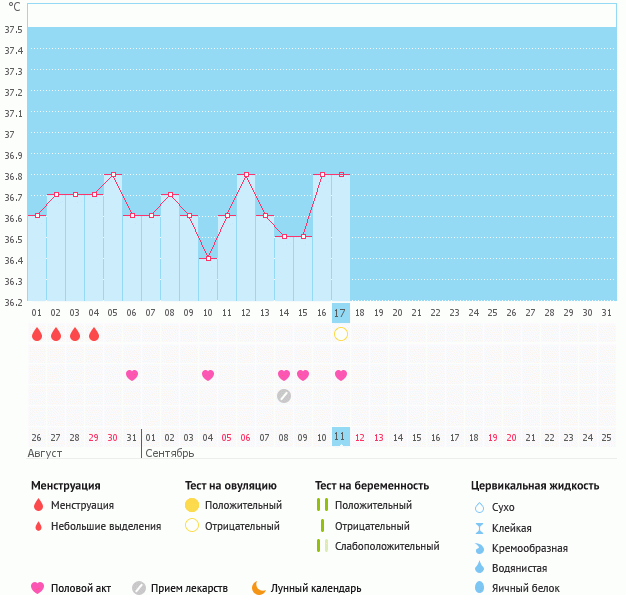Image resolution: width=626 pixels, height=595 pixels.
Task: Click the pink heart on cycle day 15
Action: (303, 375)
